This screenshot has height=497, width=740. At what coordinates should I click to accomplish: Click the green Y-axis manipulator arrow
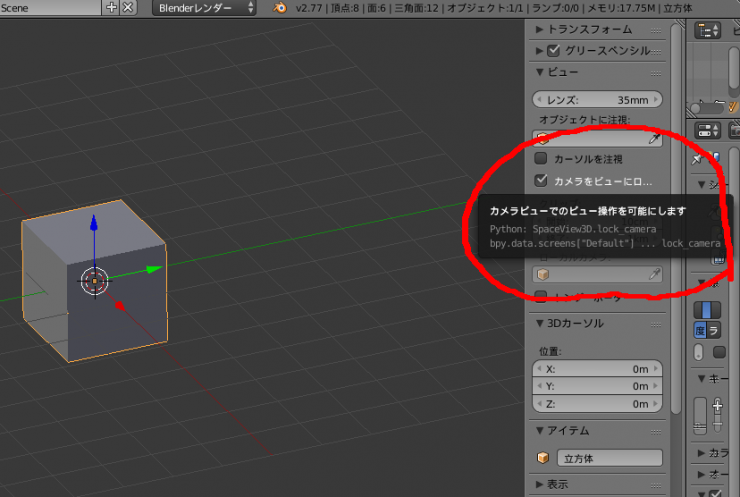(x=154, y=269)
